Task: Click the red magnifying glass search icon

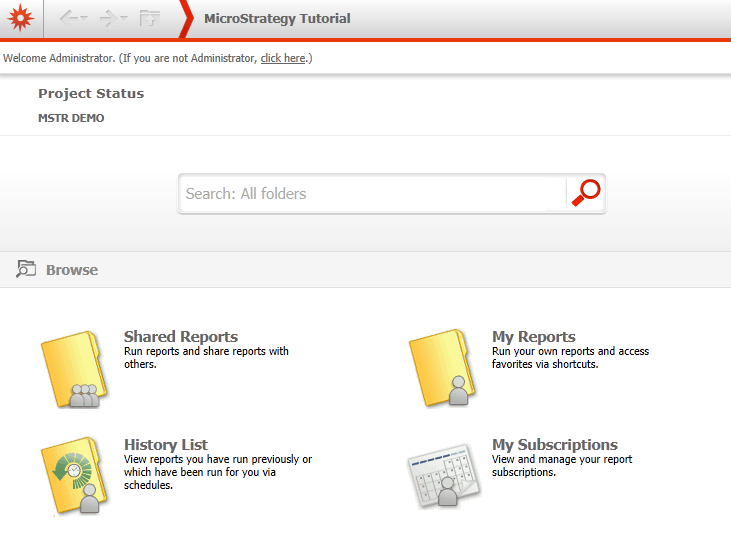Action: pyautogui.click(x=586, y=193)
